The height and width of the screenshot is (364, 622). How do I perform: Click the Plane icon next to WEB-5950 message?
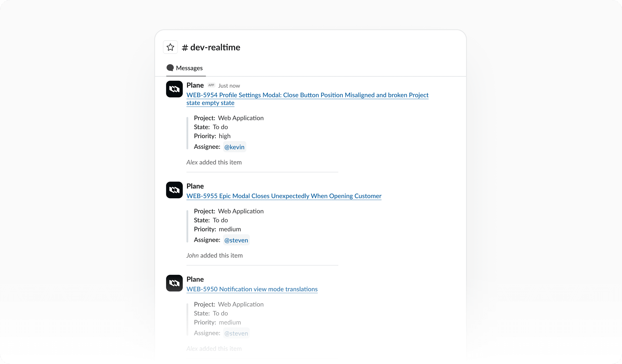[x=174, y=283]
